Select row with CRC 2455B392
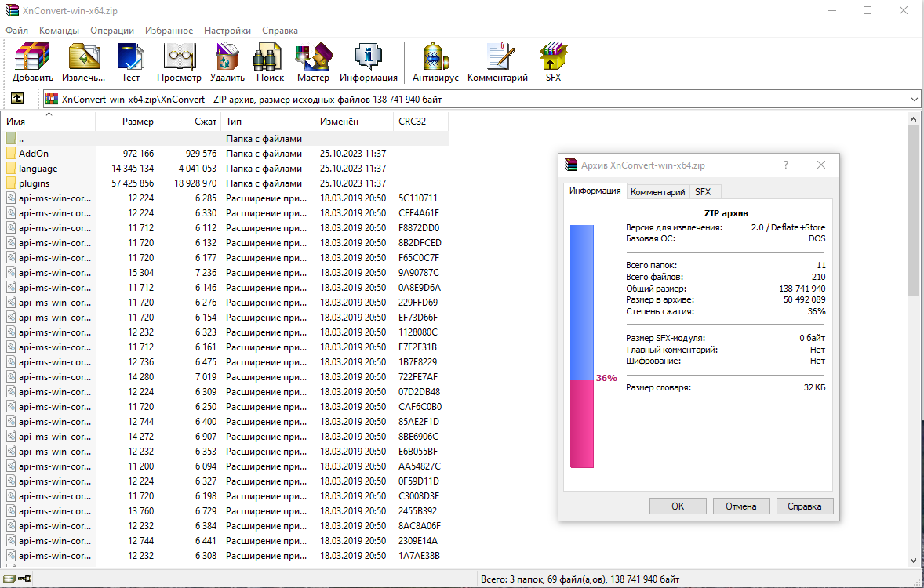Viewport: 924px width, 588px height. [224, 511]
